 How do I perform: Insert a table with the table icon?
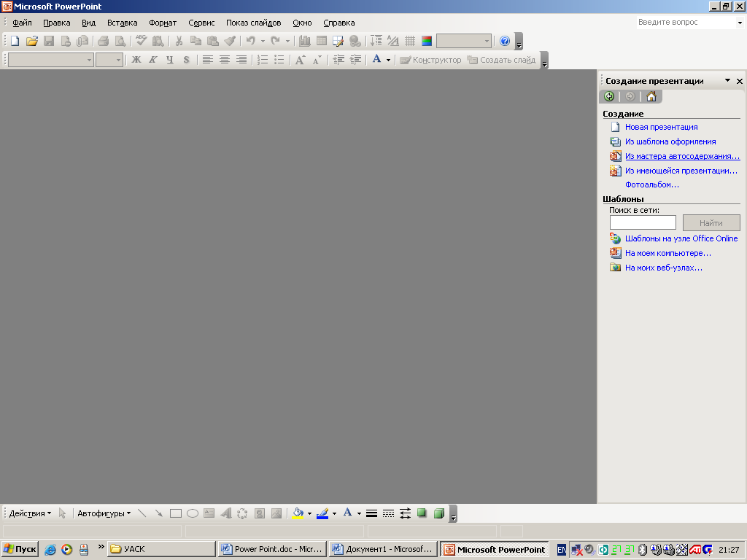coord(322,41)
